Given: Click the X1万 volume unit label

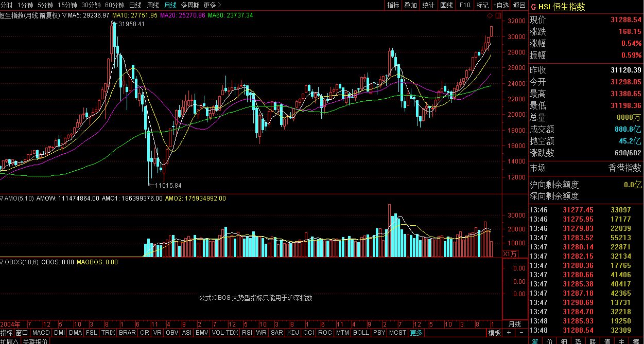Looking at the screenshot, I should tap(509, 254).
